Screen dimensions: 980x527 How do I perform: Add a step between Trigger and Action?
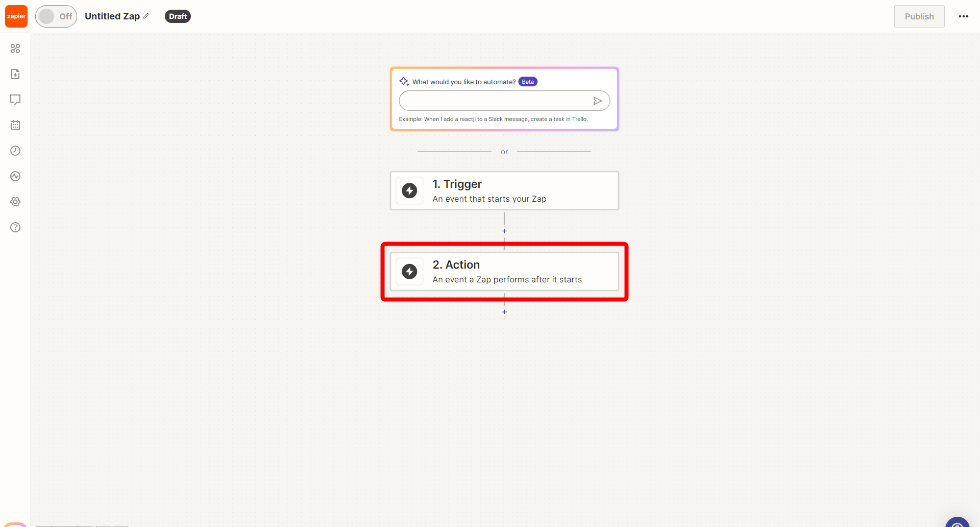click(504, 231)
